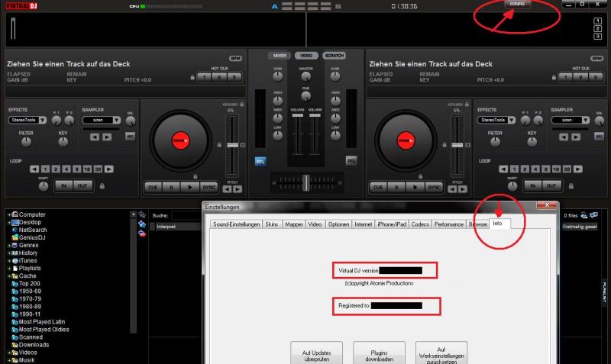Image resolution: width=611 pixels, height=364 pixels.
Task: Select the VIDEO panel button
Action: pos(306,56)
